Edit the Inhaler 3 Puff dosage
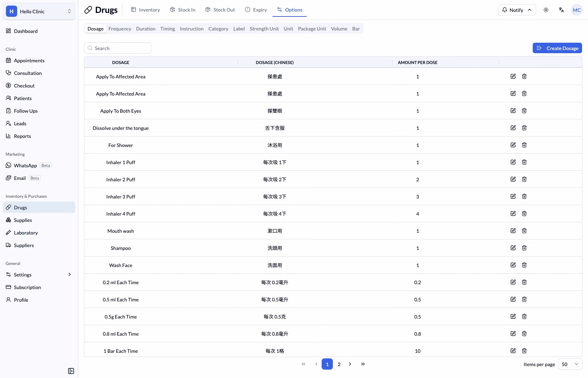This screenshot has height=378, width=588. tap(513, 196)
